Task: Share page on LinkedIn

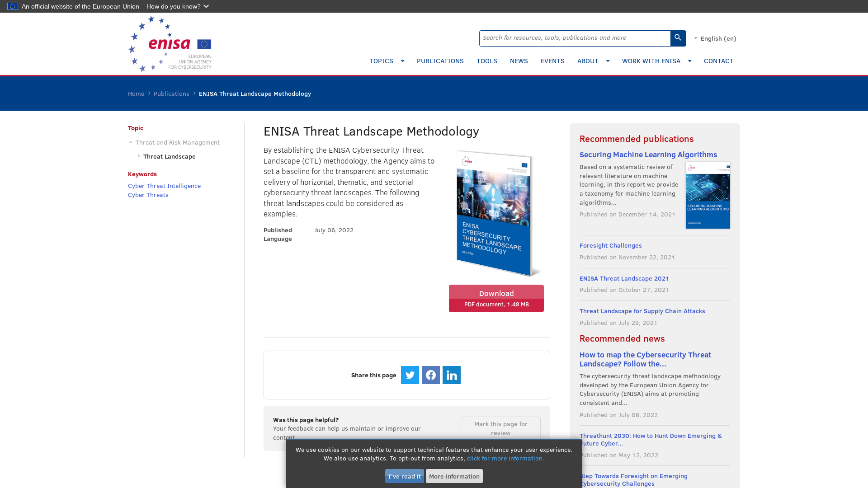Action: pyautogui.click(x=451, y=375)
